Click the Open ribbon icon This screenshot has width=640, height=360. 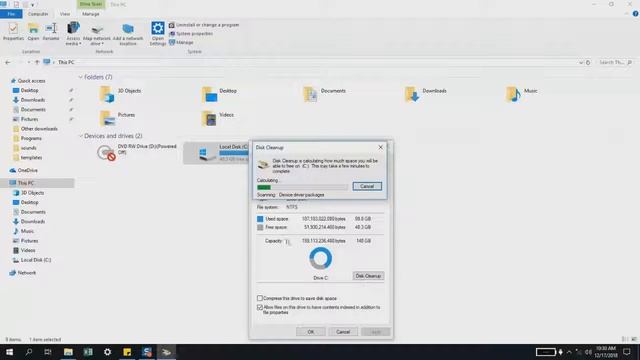33,31
